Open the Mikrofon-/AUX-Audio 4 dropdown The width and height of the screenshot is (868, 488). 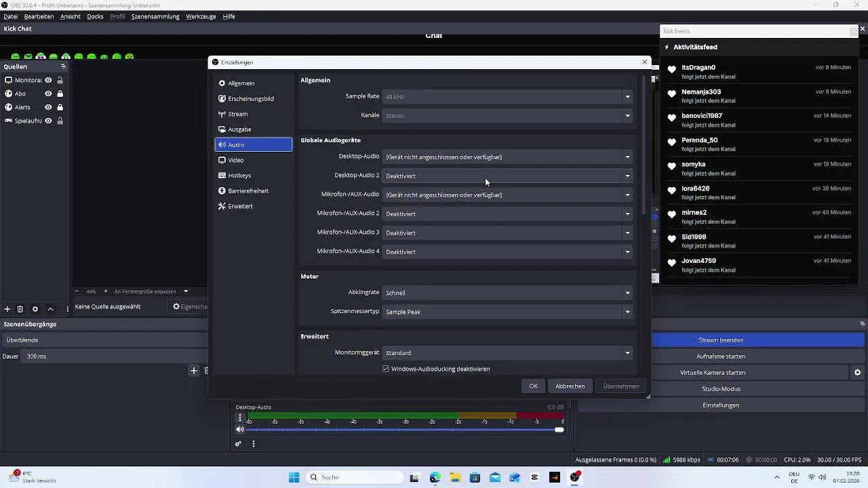pos(507,251)
